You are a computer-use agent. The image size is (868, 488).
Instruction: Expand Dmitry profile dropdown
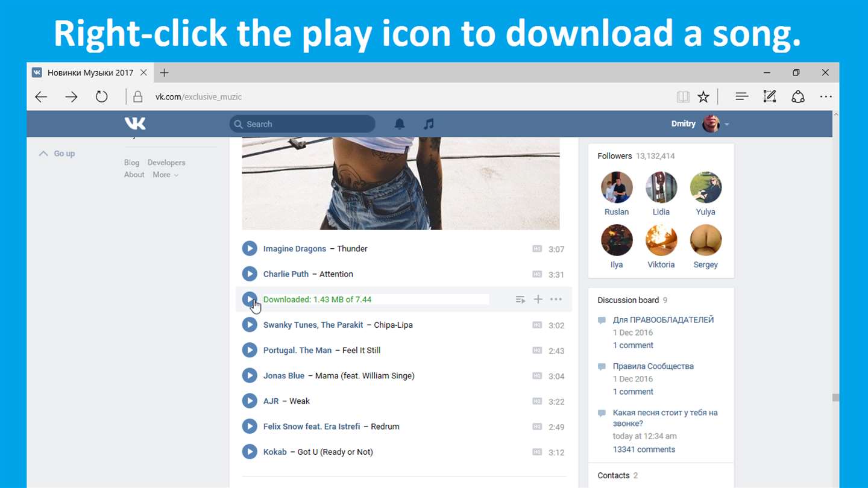coord(727,124)
